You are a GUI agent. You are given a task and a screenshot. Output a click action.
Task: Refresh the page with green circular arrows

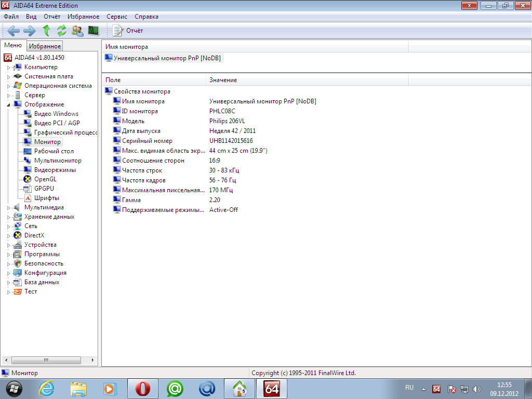(x=61, y=31)
